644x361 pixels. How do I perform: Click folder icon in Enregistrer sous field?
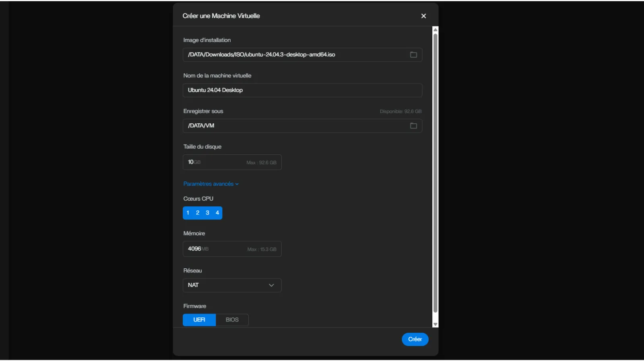click(413, 126)
